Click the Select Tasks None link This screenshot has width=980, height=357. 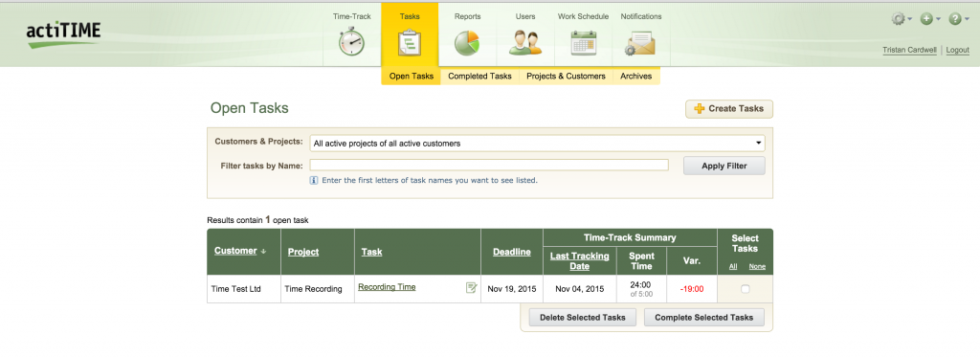(757, 266)
